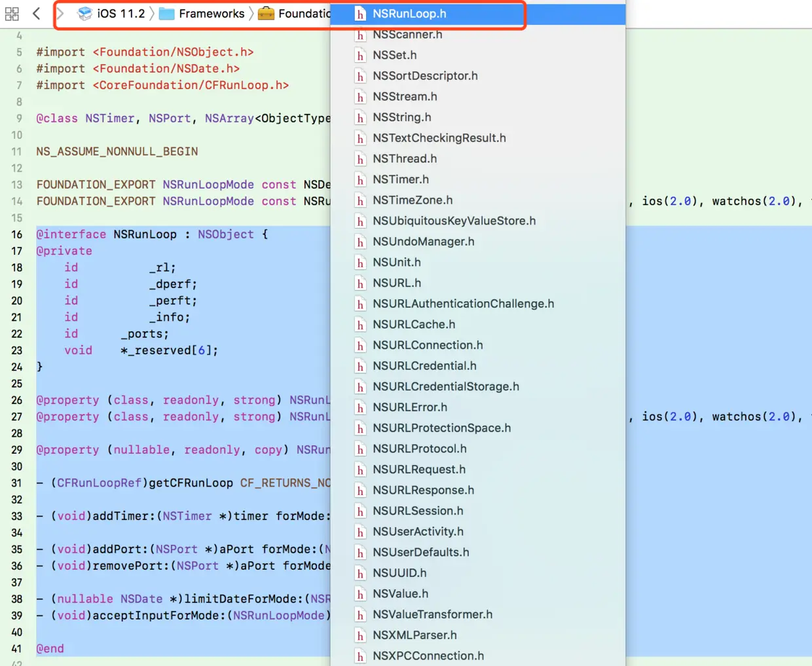Click the limitDateForMode: method
Image resolution: width=812 pixels, height=666 pixels.
coord(183,599)
